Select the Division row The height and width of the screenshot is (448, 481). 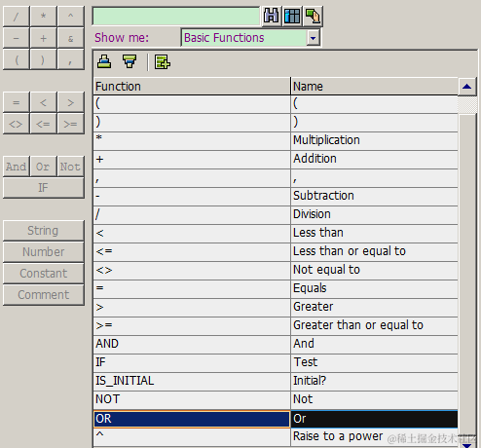(276, 214)
